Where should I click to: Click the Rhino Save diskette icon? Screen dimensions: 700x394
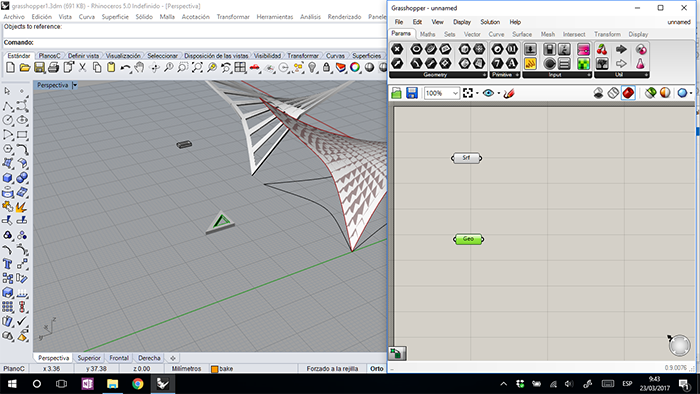39,68
